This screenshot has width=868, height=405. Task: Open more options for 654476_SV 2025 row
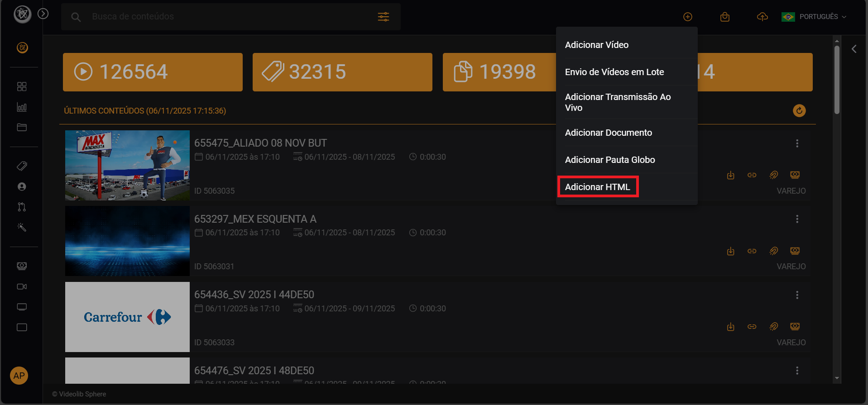(x=797, y=371)
